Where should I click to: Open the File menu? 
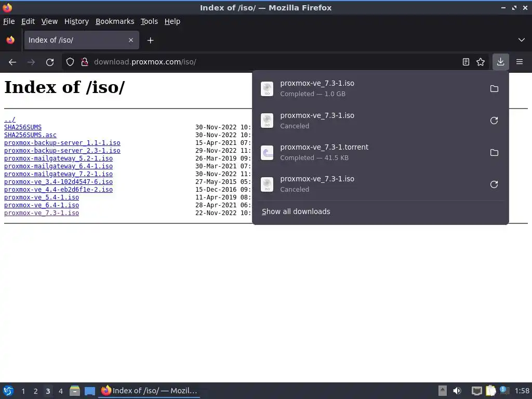[x=9, y=21]
